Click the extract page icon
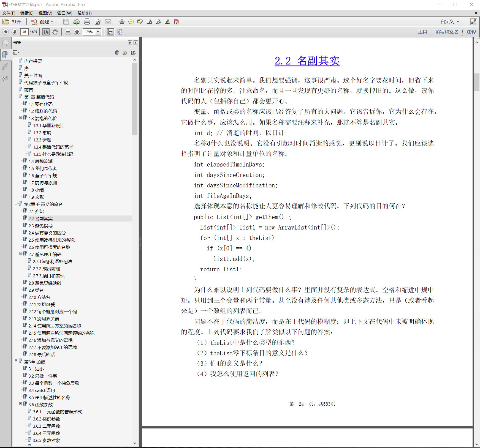The image size is (480, 448). (167, 22)
